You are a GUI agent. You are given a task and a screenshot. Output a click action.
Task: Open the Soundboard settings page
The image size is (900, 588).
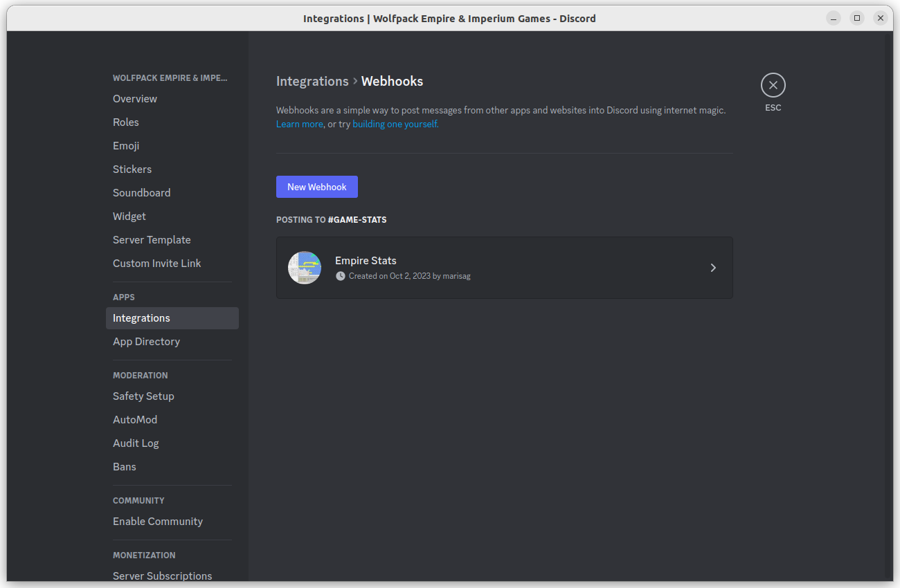(x=172, y=193)
